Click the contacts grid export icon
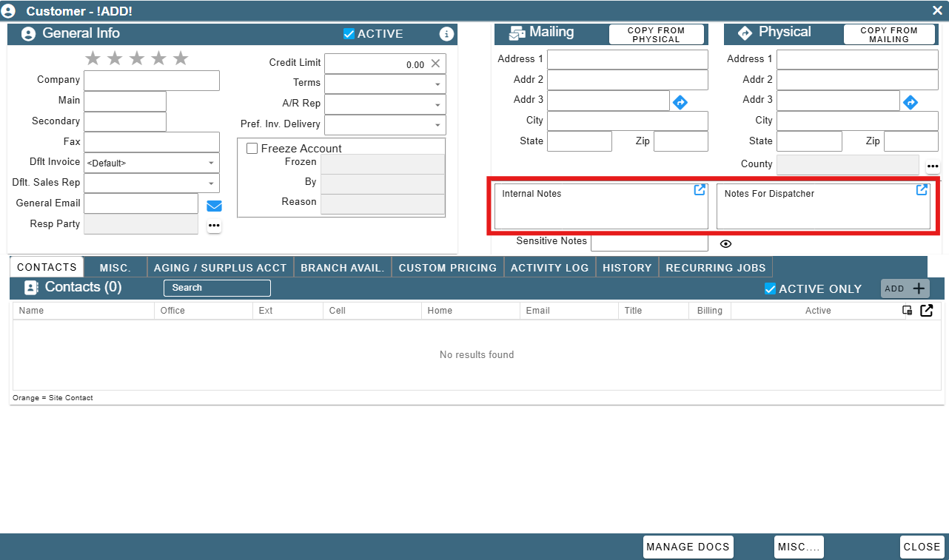Screen dimensions: 949x560 tap(926, 311)
